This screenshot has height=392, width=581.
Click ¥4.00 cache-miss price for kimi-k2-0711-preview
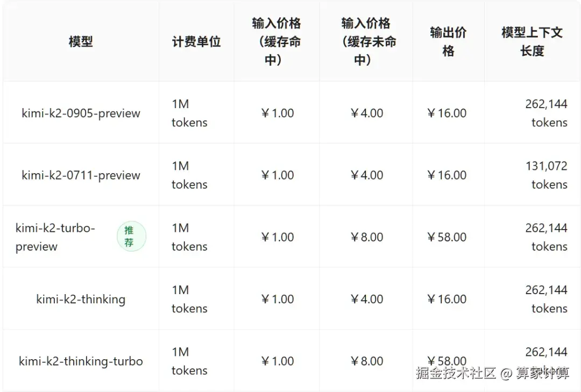point(366,175)
